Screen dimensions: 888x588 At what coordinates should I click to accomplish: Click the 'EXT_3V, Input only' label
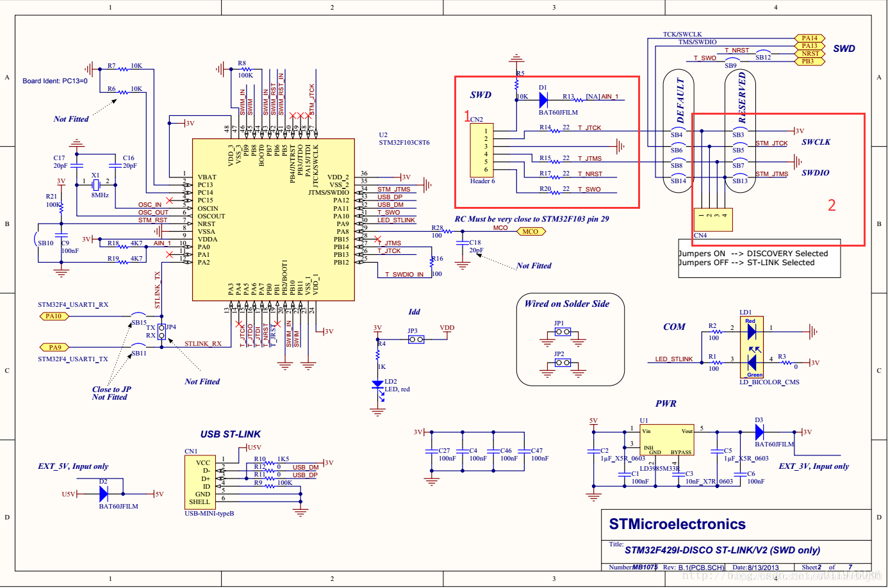pos(814,466)
